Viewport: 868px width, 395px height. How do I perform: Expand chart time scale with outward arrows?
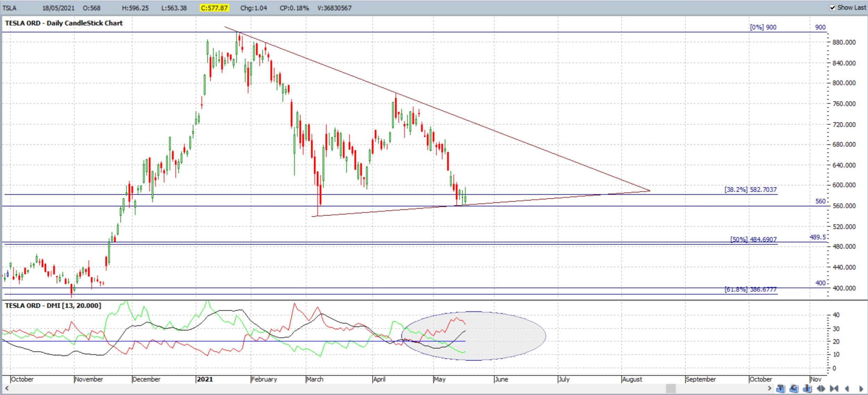click(x=821, y=388)
